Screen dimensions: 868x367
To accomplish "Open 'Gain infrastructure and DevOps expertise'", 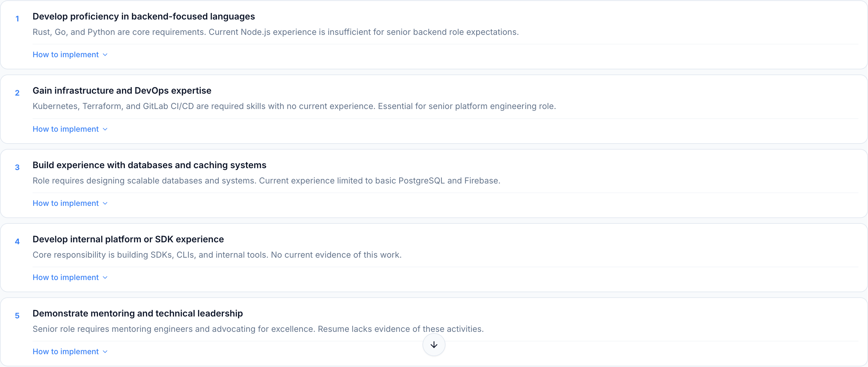I will click(x=122, y=90).
